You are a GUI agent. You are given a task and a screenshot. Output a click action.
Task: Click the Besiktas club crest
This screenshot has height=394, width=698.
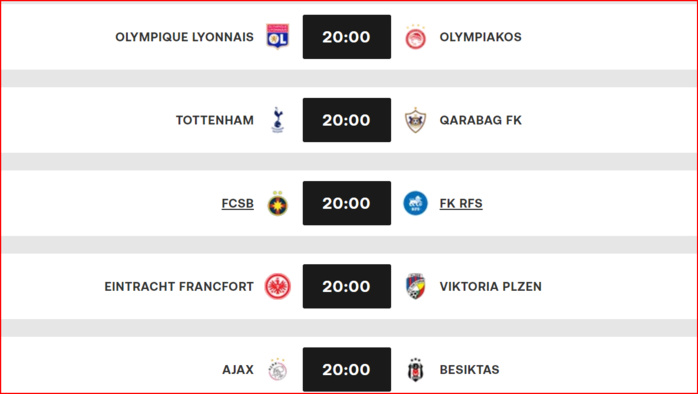(x=415, y=370)
